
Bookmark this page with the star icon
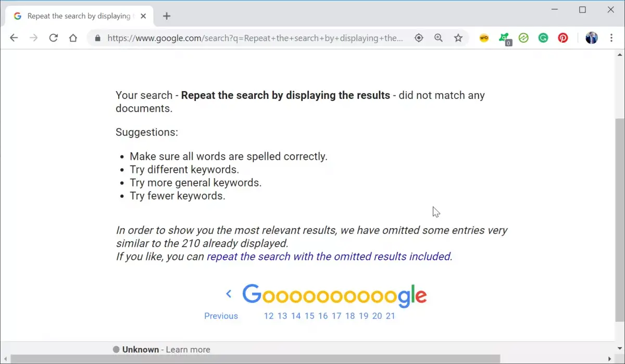(x=458, y=38)
